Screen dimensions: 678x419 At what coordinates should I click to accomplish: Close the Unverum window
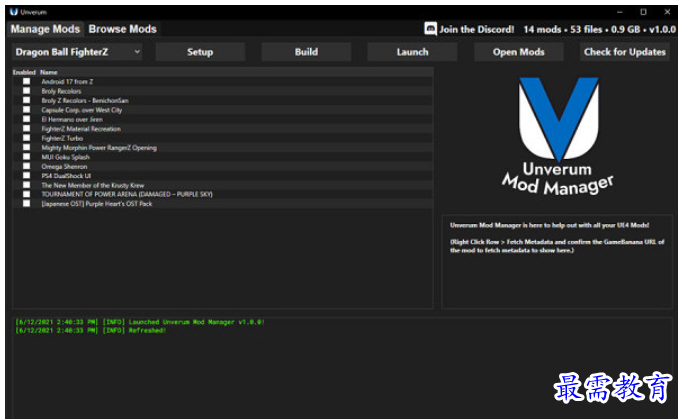667,12
